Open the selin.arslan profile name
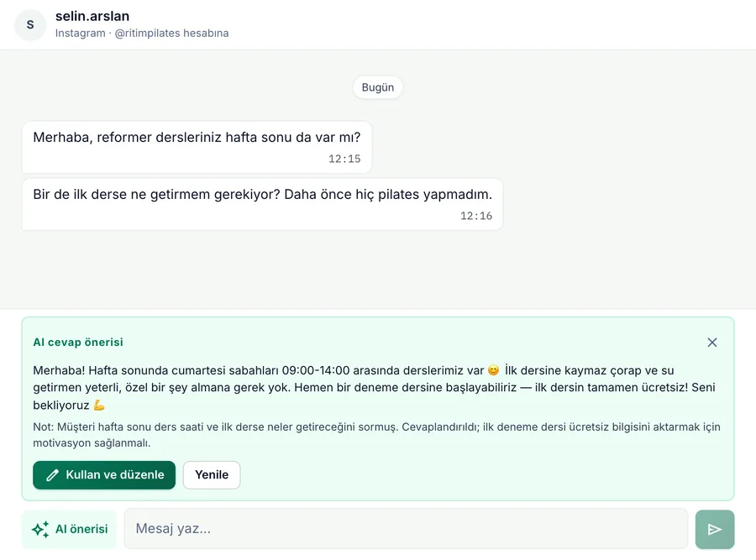The width and height of the screenshot is (756, 560). (x=92, y=16)
